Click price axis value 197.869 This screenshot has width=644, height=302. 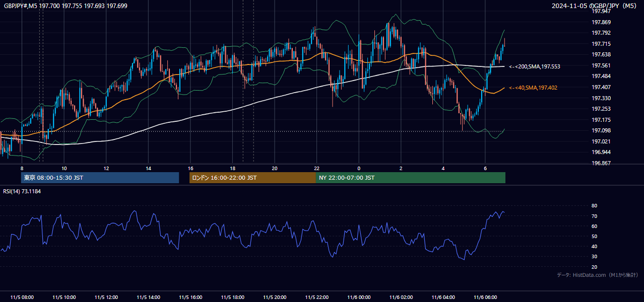pyautogui.click(x=601, y=22)
